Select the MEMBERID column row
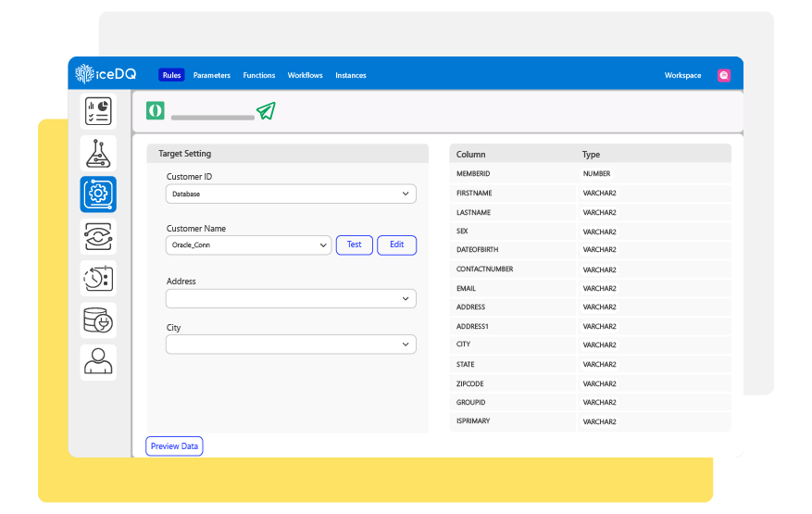The image size is (812, 514). [x=591, y=173]
